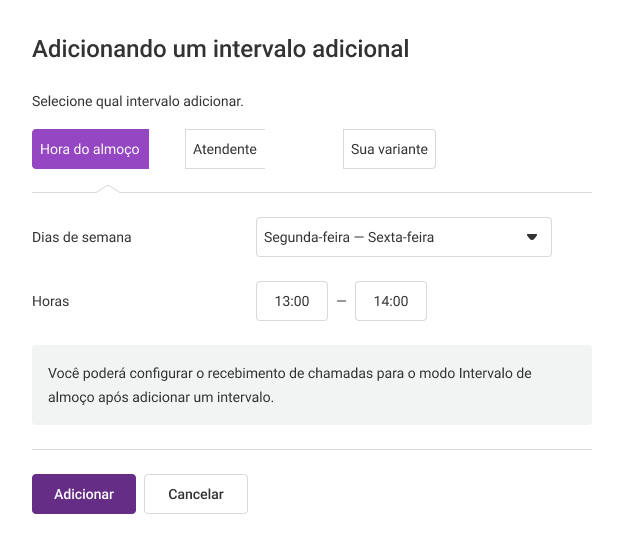This screenshot has width=624, height=547.
Task: Select the Hora do almoço interval option
Action: (90, 149)
